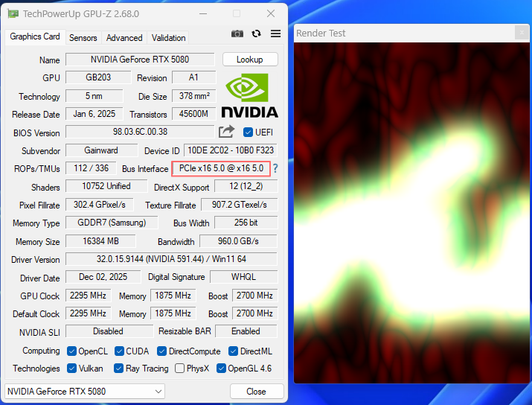The width and height of the screenshot is (532, 405).
Task: Open the hamburger menu icon
Action: [275, 34]
